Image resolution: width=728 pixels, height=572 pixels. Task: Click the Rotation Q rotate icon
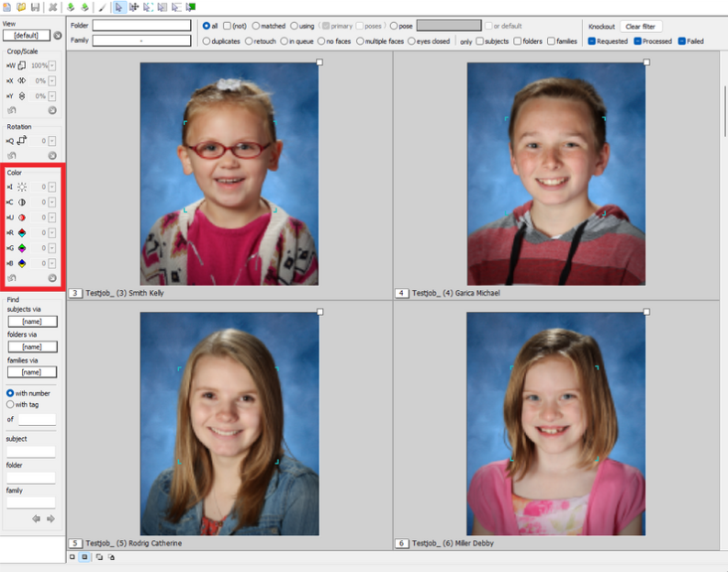click(22, 140)
